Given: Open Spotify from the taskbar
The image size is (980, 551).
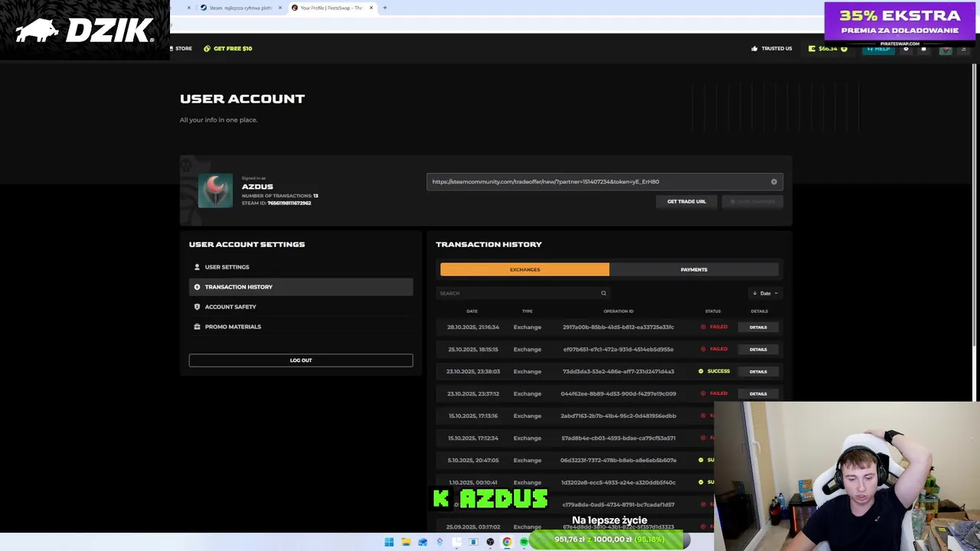Looking at the screenshot, I should coord(524,542).
